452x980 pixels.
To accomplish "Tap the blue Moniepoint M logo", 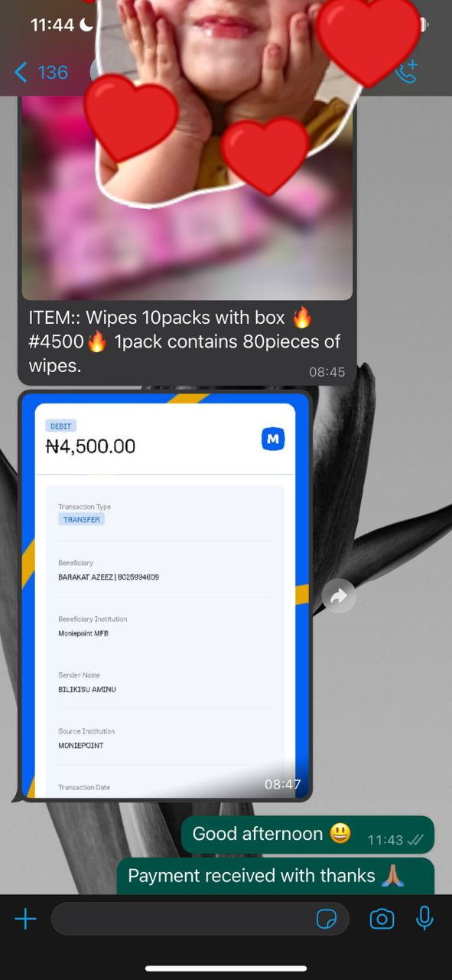I will pos(273,439).
